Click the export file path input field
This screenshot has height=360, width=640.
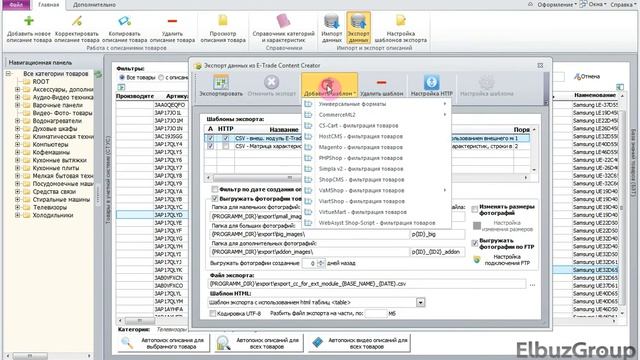point(367,284)
